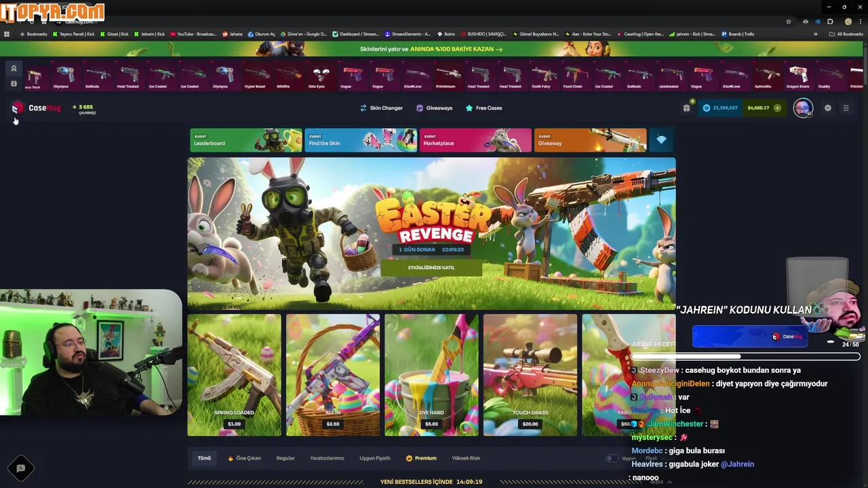Go to Free Cases

pyautogui.click(x=484, y=108)
